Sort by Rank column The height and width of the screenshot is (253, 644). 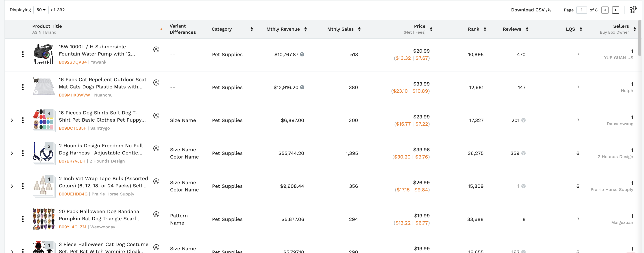[485, 29]
